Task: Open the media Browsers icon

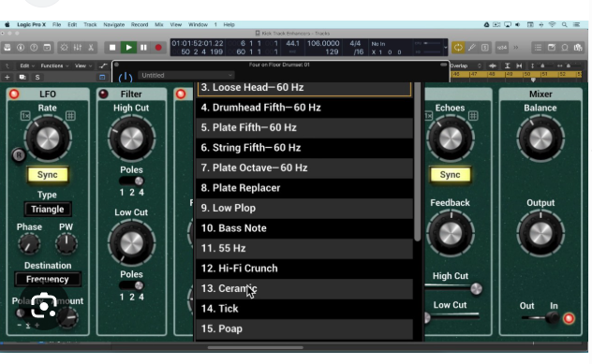Action: 578,48
